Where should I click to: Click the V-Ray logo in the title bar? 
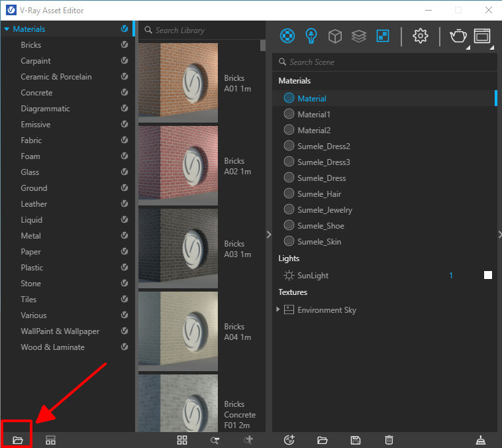[11, 10]
